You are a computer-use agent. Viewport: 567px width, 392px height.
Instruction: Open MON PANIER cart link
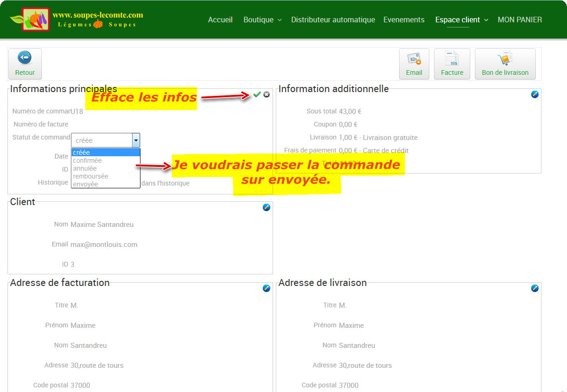pyautogui.click(x=520, y=20)
